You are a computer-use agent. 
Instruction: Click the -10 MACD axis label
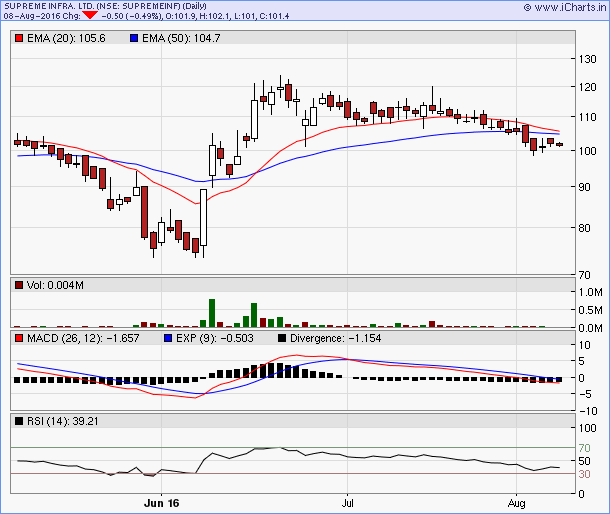click(588, 411)
